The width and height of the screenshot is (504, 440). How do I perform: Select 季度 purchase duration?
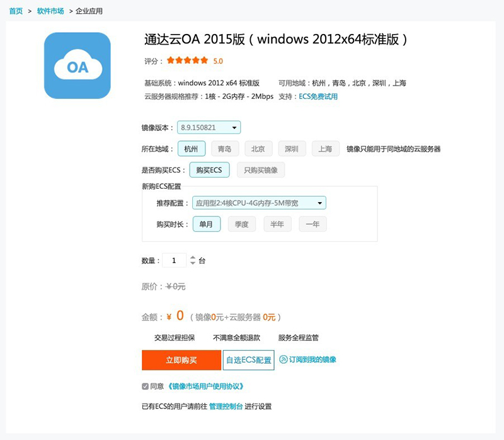[242, 224]
